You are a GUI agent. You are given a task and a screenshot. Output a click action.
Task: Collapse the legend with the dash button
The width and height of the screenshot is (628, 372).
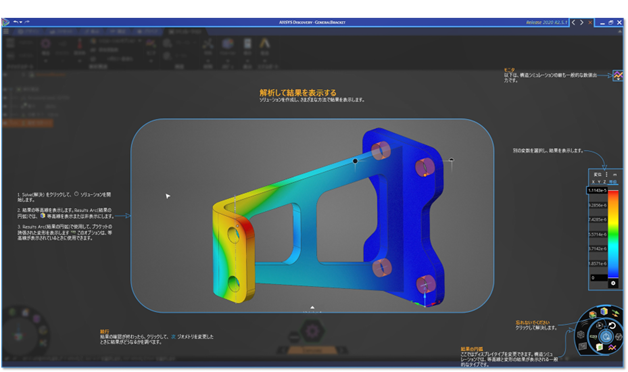tap(615, 175)
